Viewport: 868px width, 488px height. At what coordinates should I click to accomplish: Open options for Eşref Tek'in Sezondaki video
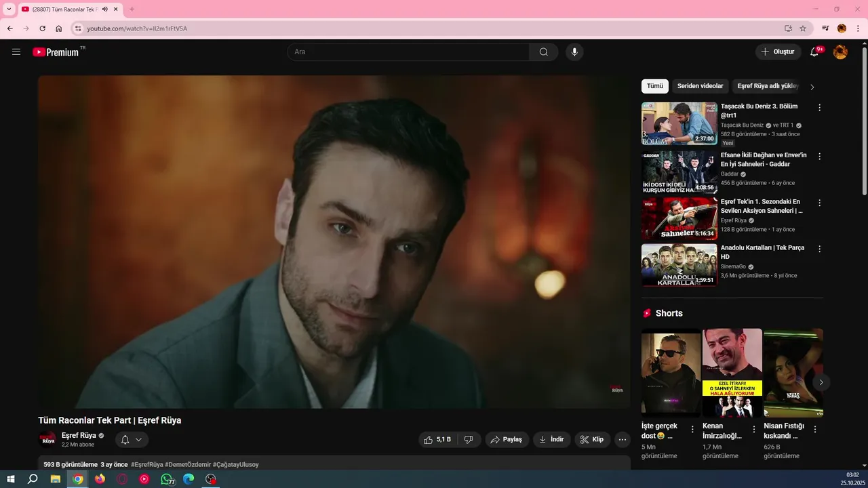point(819,203)
